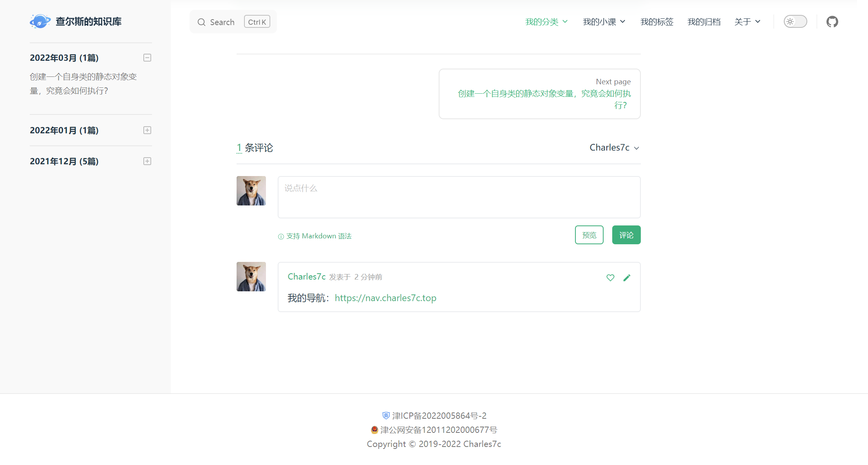This screenshot has height=465, width=868.
Task: Click the ICP shield badge icon in footer
Action: 386,416
